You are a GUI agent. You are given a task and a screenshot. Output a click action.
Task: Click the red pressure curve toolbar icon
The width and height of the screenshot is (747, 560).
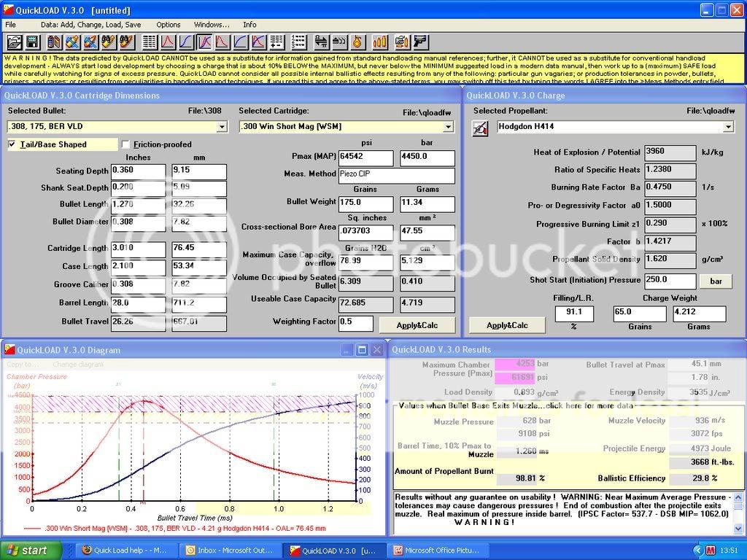coord(168,42)
